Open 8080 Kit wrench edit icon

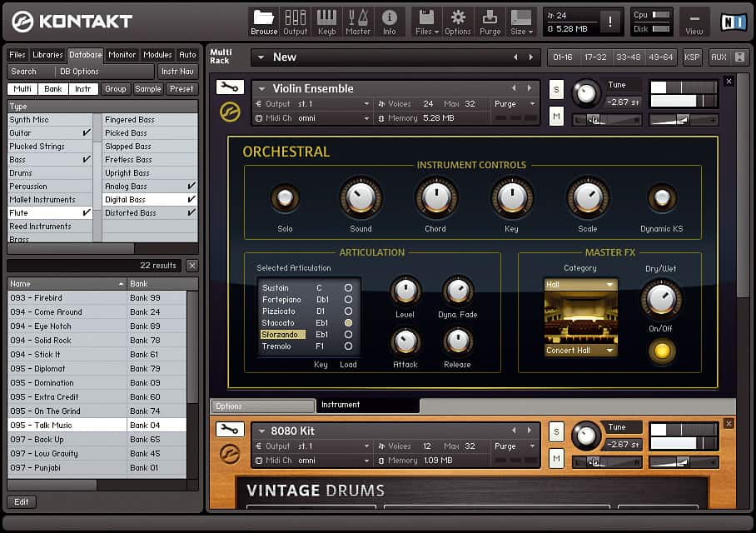click(x=230, y=430)
